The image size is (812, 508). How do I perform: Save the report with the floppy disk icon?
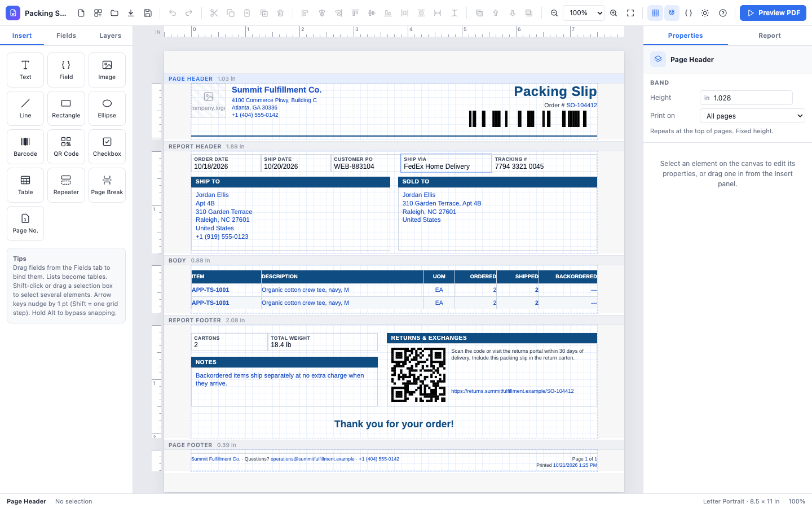(148, 13)
